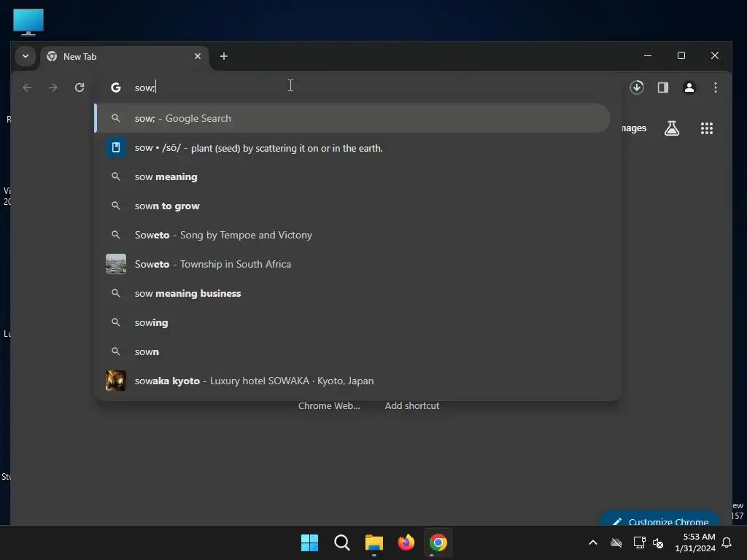Choose the 'sown to grow' suggestion
The image size is (747, 560).
pyautogui.click(x=352, y=206)
